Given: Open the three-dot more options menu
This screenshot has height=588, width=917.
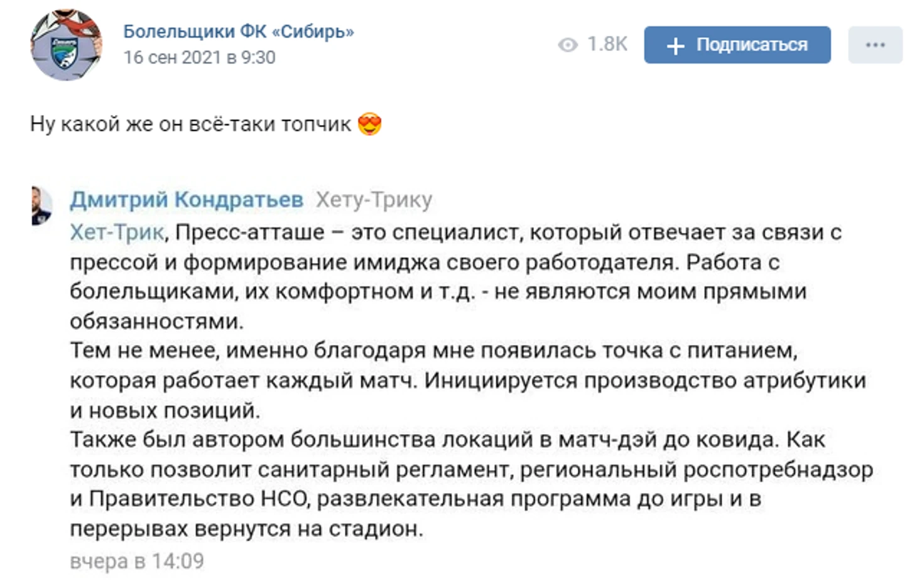Looking at the screenshot, I should click(x=875, y=45).
